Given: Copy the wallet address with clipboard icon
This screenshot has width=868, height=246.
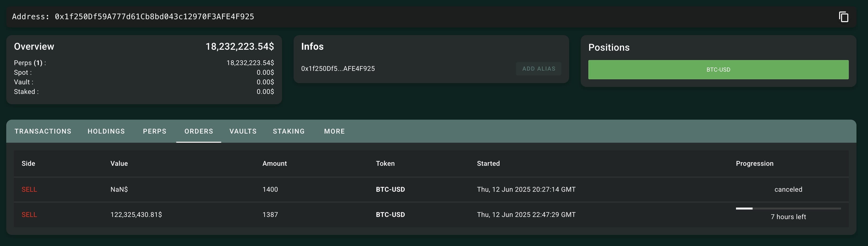Looking at the screenshot, I should (x=843, y=17).
